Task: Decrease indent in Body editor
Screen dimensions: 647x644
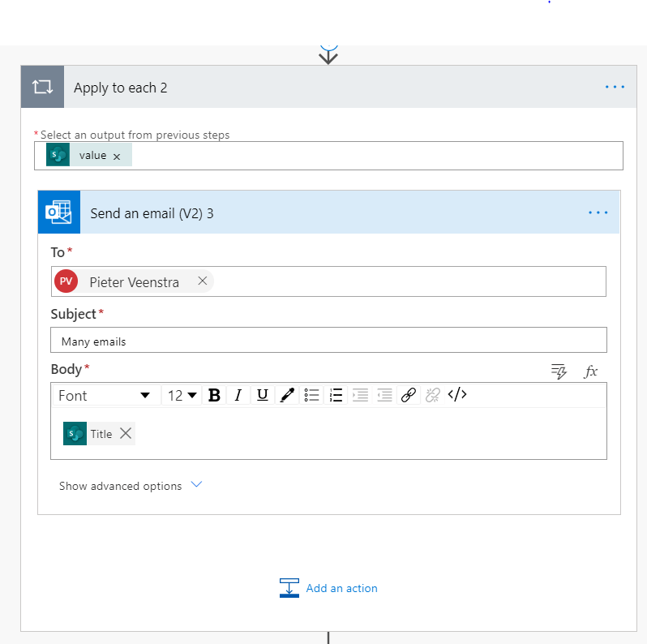Action: [x=384, y=396]
